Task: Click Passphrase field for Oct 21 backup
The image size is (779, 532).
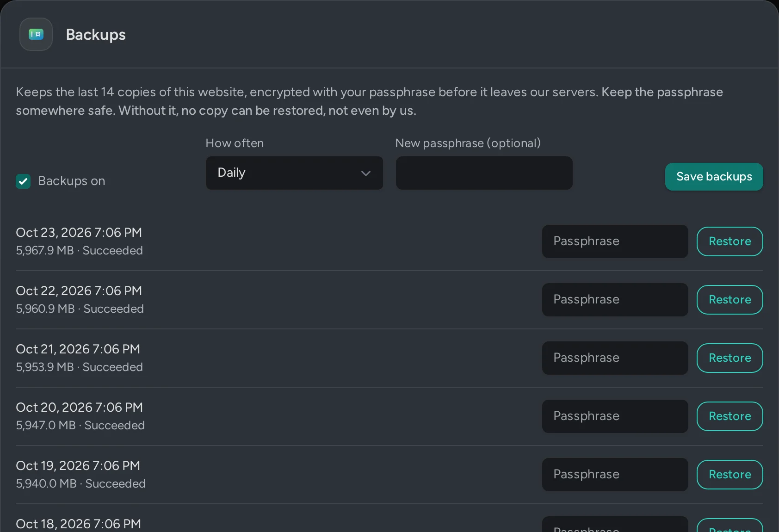Action: [x=615, y=358]
